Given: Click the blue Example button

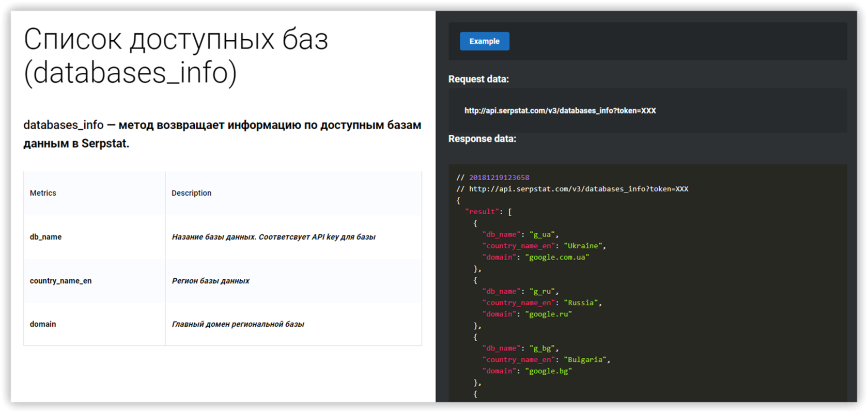Looking at the screenshot, I should 484,41.
